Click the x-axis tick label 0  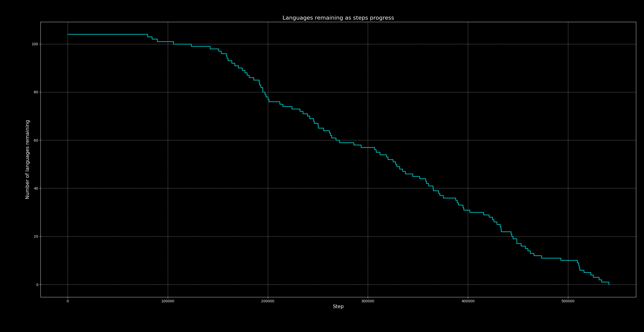tap(68, 301)
